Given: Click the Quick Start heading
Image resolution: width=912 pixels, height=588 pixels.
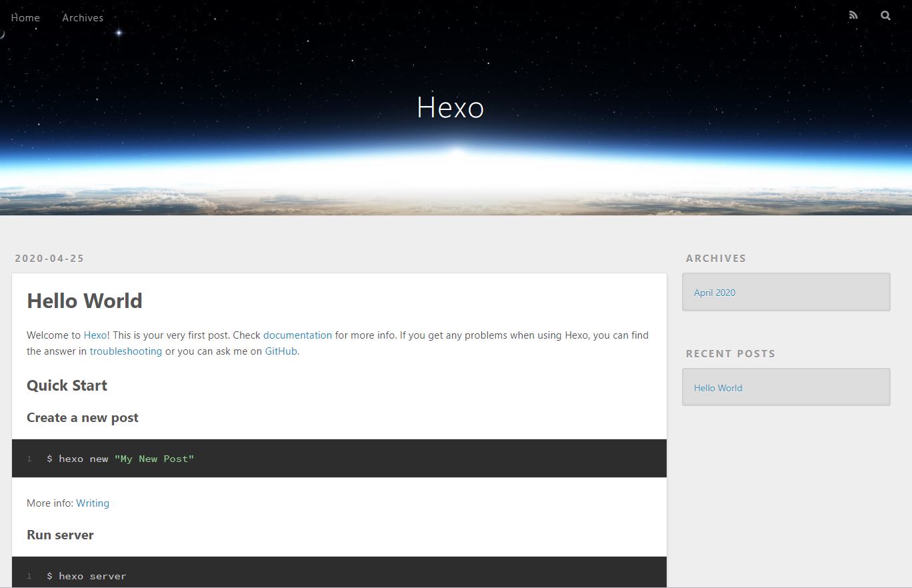Looking at the screenshot, I should 67,385.
